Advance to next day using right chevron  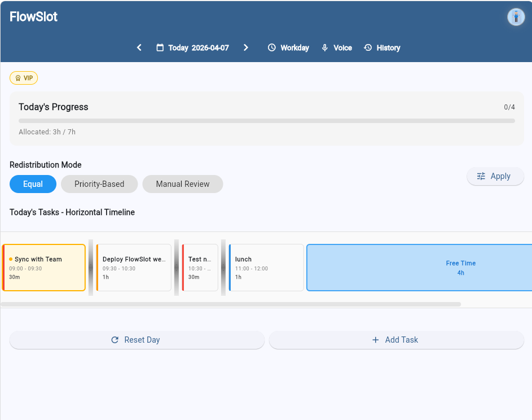click(246, 48)
